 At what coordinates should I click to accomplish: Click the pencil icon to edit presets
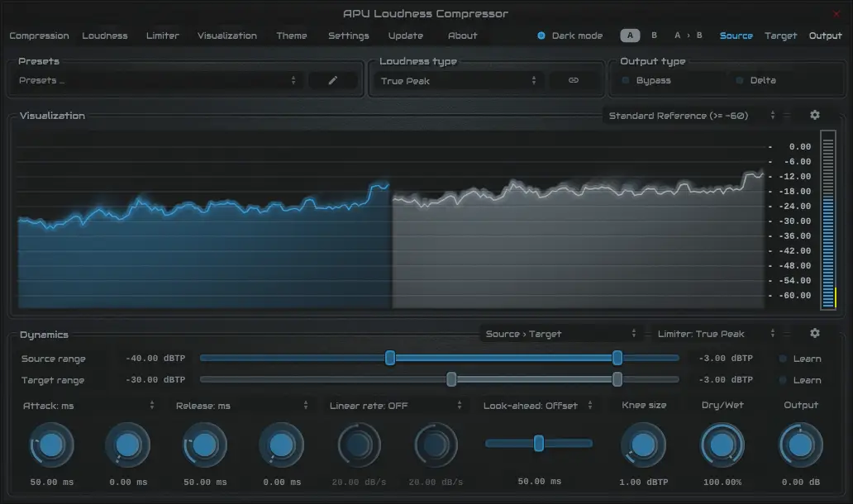(x=333, y=80)
